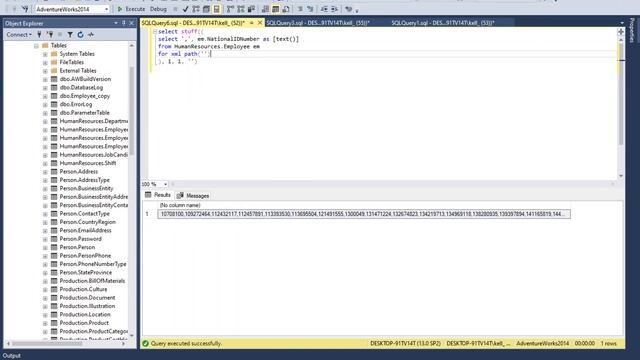Toggle IntelliSense Enabled
Image resolution: width=640 pixels, height=360 pixels.
click(x=217, y=9)
